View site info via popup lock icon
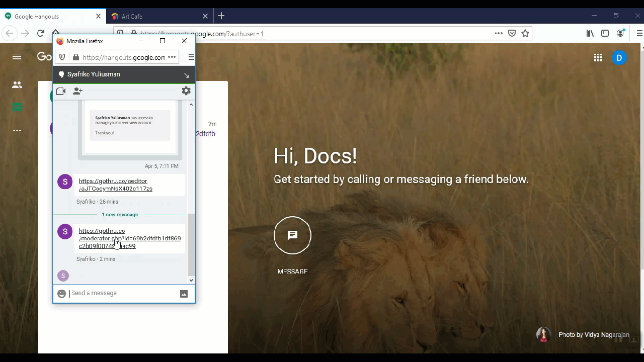The height and width of the screenshot is (362, 644). (x=76, y=57)
